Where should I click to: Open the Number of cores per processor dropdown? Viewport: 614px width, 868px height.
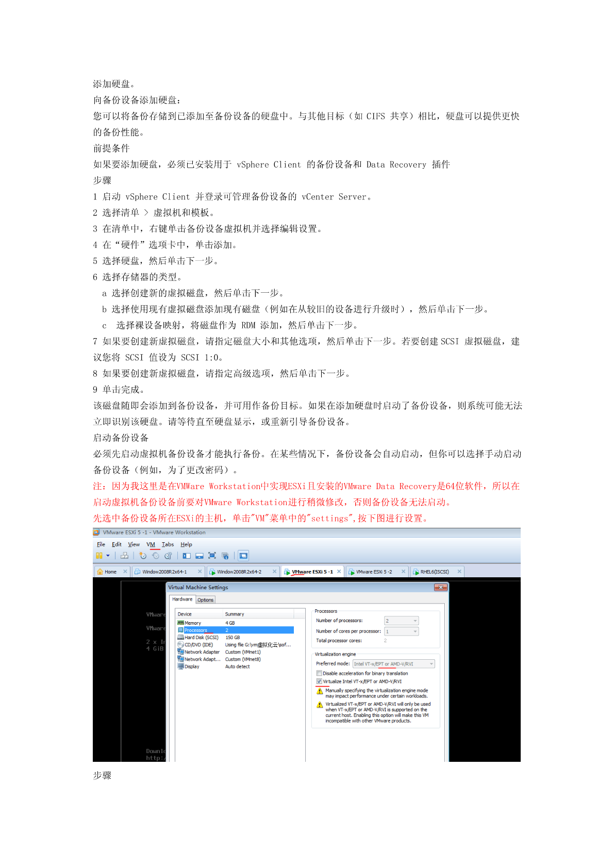pos(401,631)
